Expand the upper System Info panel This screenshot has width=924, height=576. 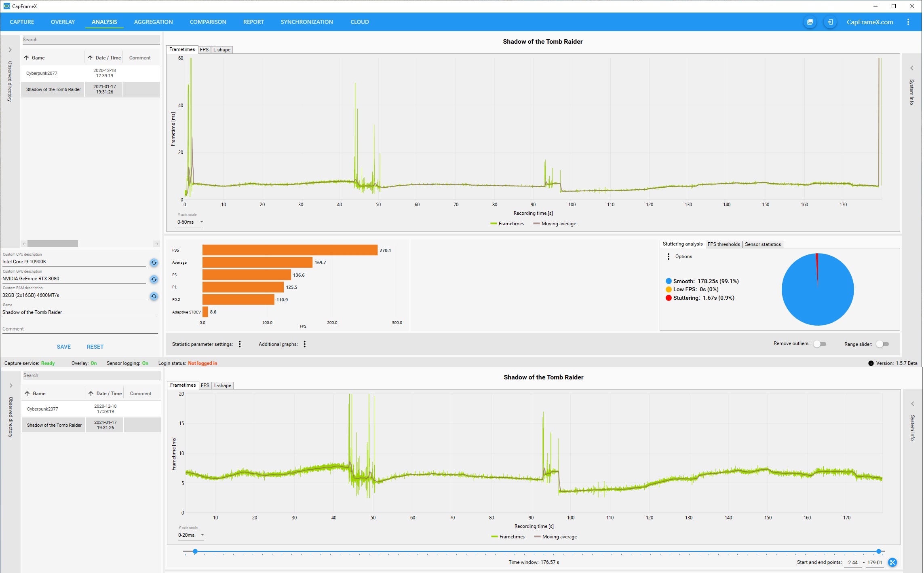coord(913,68)
